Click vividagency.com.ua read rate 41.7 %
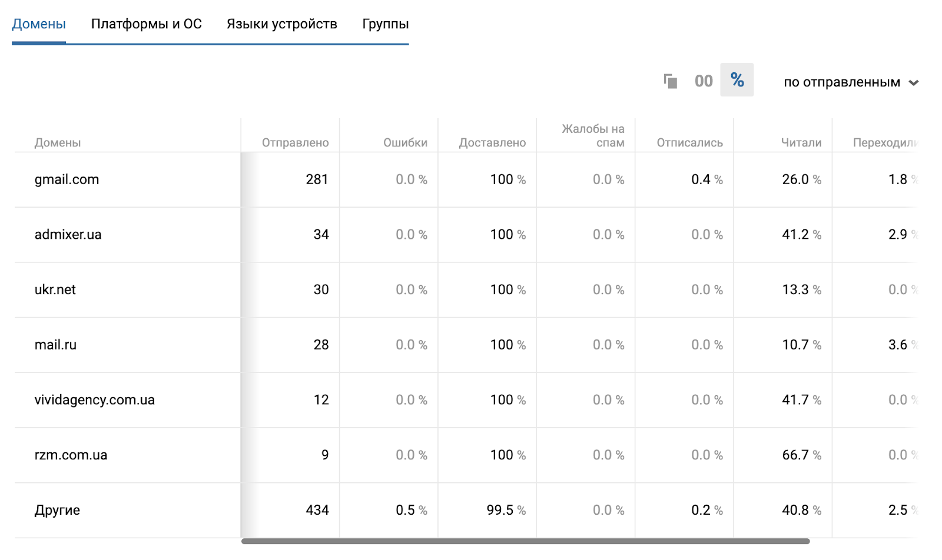The image size is (942, 560). coord(802,400)
